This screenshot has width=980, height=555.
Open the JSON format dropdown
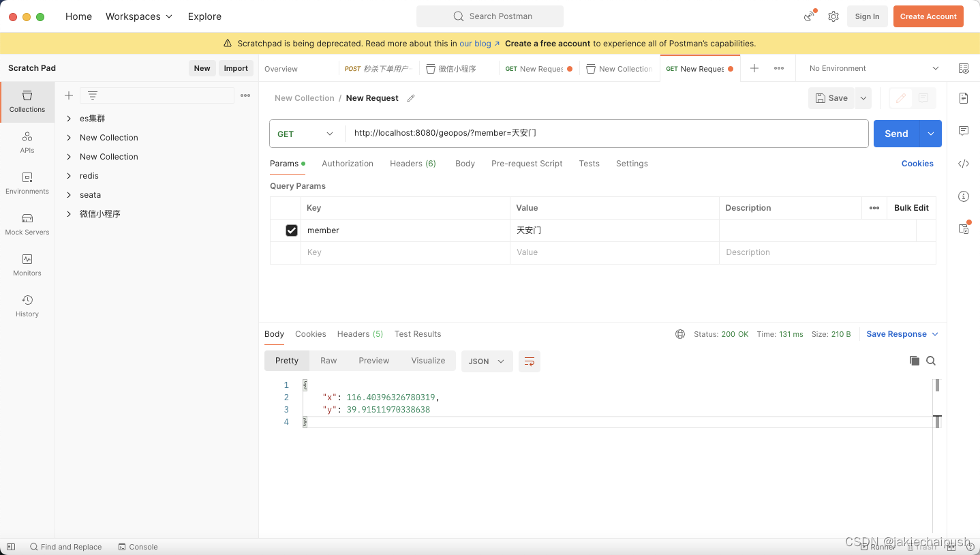coord(487,361)
